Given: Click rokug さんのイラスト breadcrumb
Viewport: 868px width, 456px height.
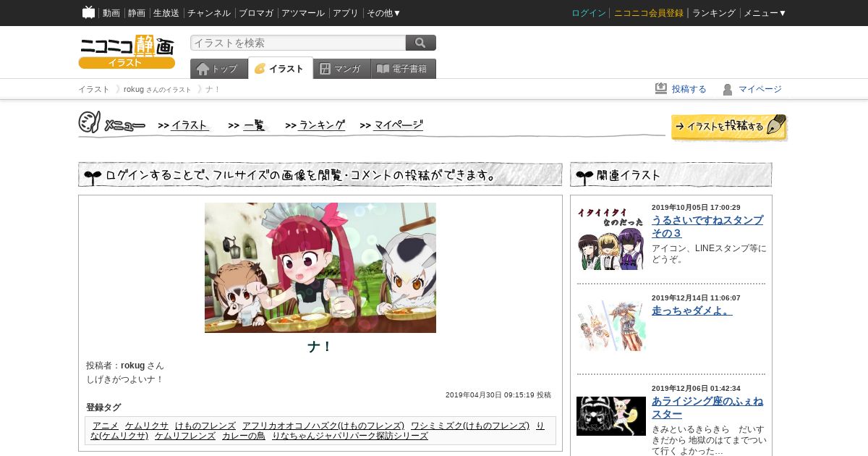Looking at the screenshot, I should (x=158, y=89).
